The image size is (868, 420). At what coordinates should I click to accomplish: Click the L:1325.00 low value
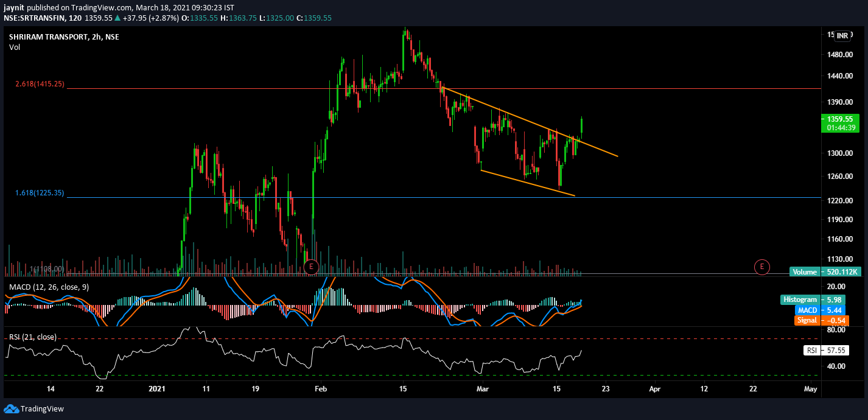pyautogui.click(x=276, y=18)
